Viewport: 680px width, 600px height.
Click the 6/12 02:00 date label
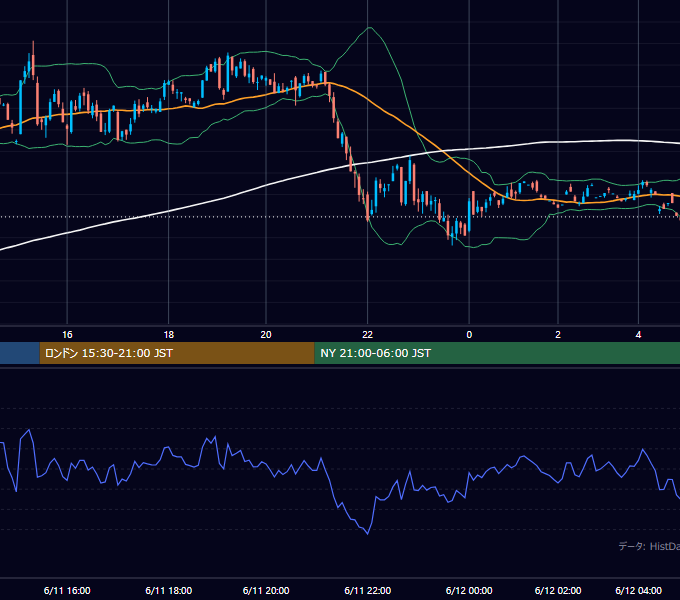pos(558,590)
